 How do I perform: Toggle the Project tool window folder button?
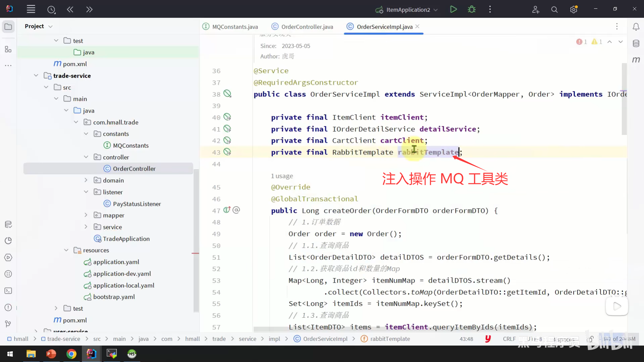(8, 26)
